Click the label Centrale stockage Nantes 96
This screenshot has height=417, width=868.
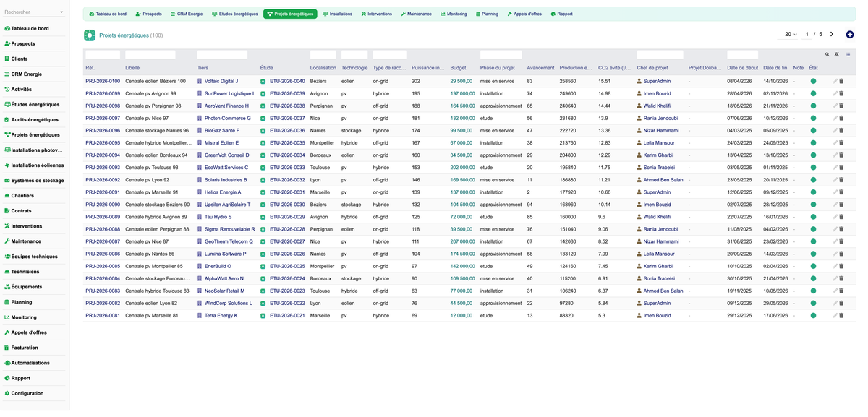pos(157,131)
